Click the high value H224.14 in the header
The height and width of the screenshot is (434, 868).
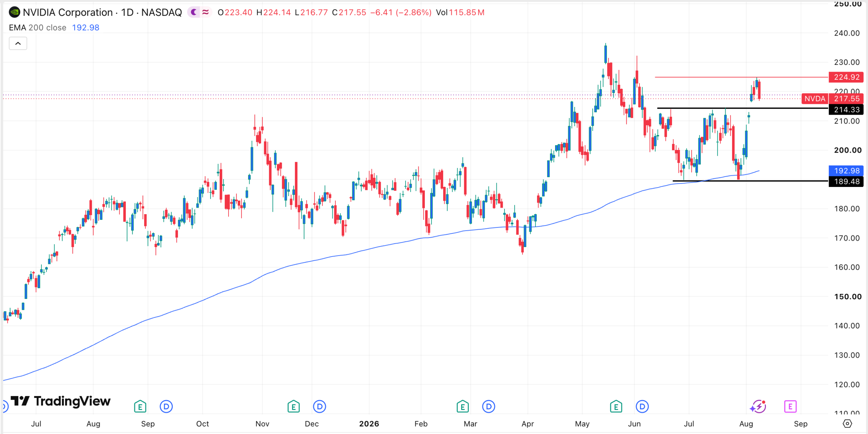(x=274, y=13)
